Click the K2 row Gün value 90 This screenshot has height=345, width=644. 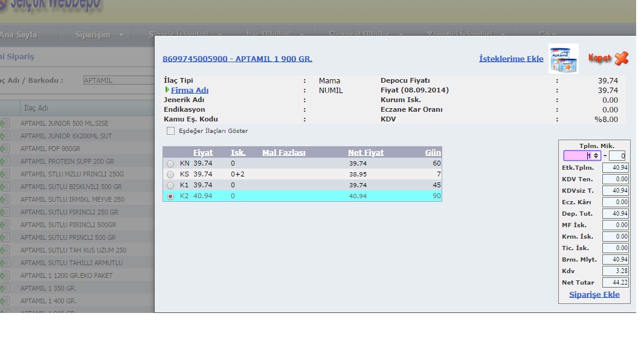pyautogui.click(x=437, y=196)
